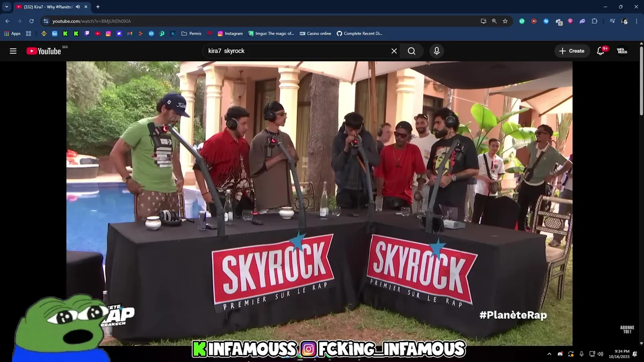Viewport: 644px width, 362px height.
Task: Show hidden system tray icons chevron
Action: click(549, 354)
